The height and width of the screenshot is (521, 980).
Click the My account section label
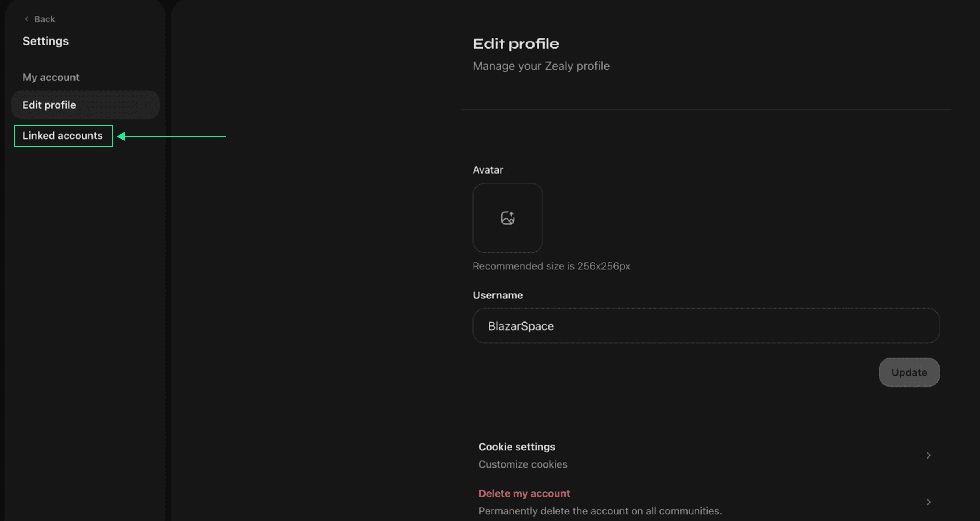tap(51, 77)
